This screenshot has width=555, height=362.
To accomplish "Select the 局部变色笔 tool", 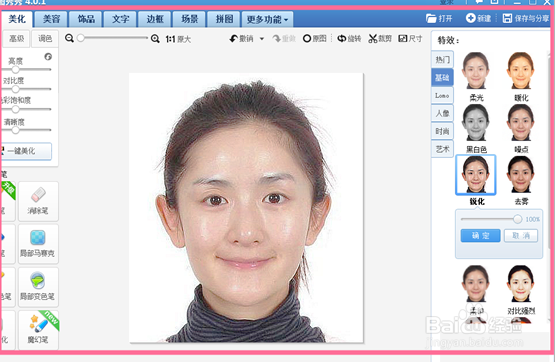I will [x=38, y=287].
